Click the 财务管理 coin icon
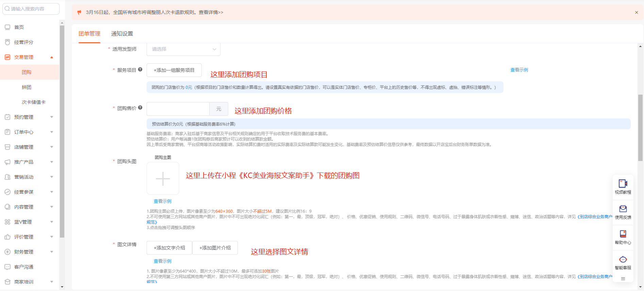The height and width of the screenshot is (291, 644). coord(7,252)
